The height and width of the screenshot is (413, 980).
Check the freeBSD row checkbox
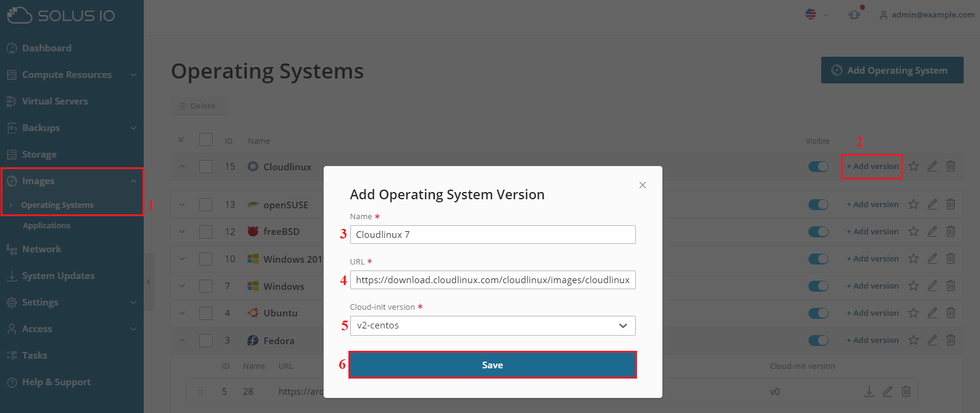(206, 232)
